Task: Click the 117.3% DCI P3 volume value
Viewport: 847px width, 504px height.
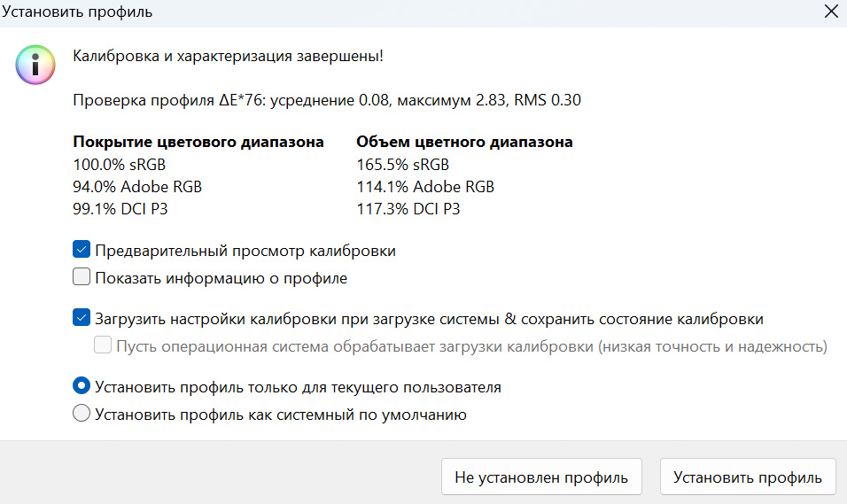Action: (x=408, y=210)
